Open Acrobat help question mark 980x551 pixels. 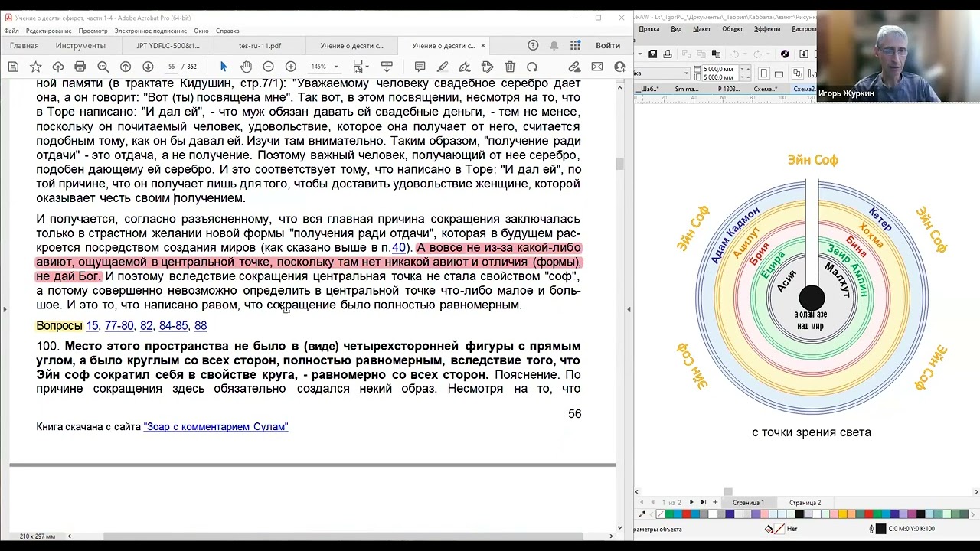[x=533, y=45]
